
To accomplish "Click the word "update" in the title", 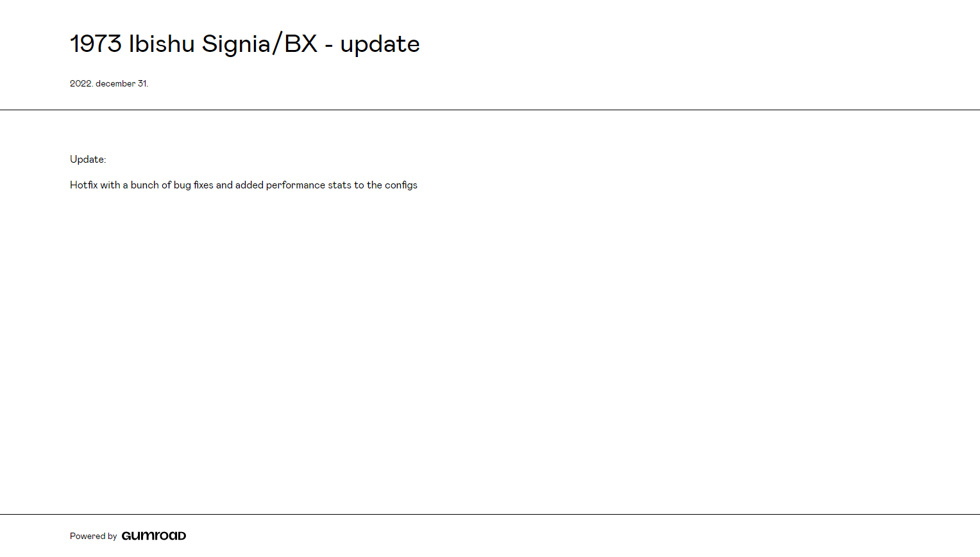I will point(380,44).
